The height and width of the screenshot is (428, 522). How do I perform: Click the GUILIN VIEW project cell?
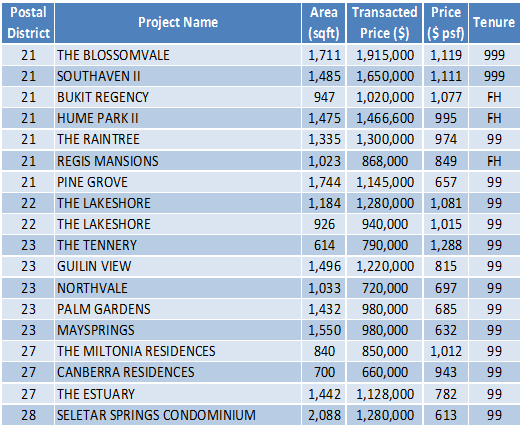pyautogui.click(x=178, y=266)
